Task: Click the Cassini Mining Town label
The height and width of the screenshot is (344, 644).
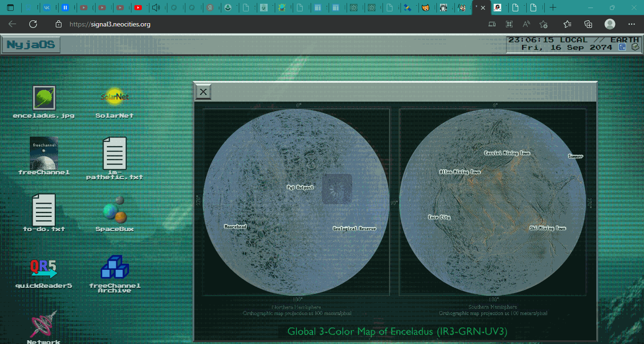Action: click(x=507, y=153)
